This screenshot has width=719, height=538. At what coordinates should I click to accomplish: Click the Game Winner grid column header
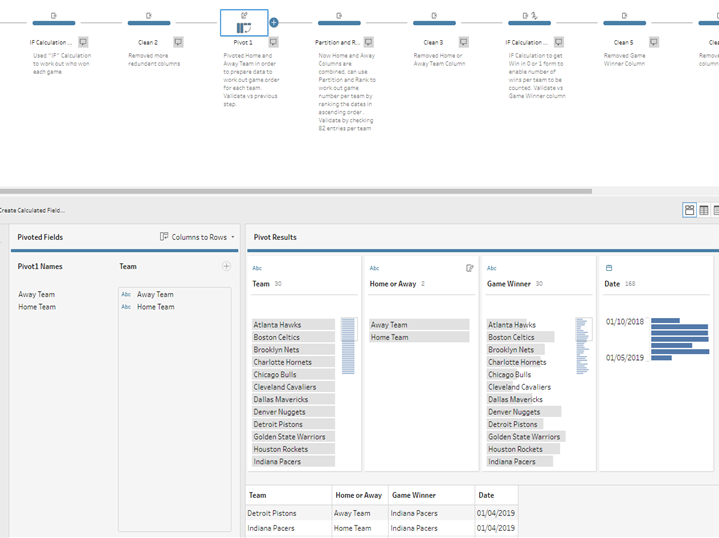pos(431,495)
